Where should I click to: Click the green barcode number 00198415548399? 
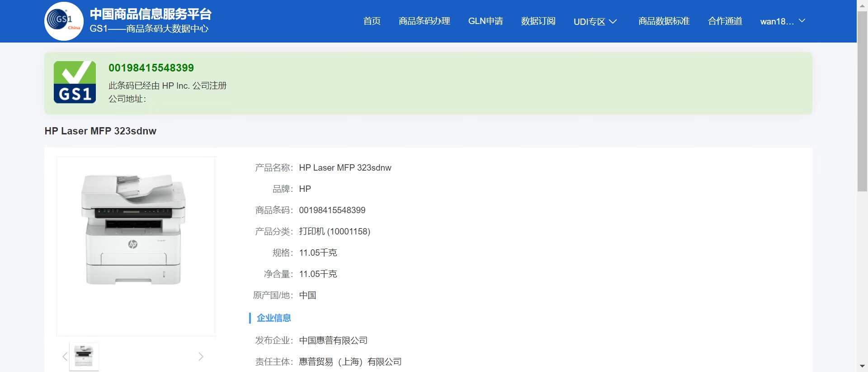151,68
